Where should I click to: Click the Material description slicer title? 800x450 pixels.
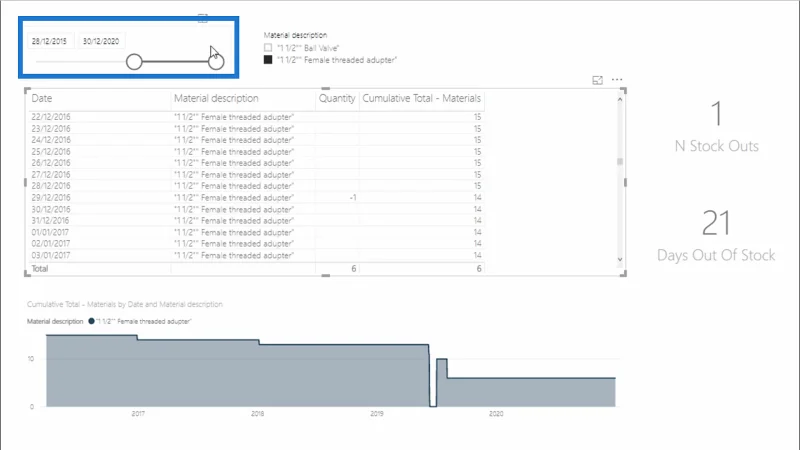295,35
